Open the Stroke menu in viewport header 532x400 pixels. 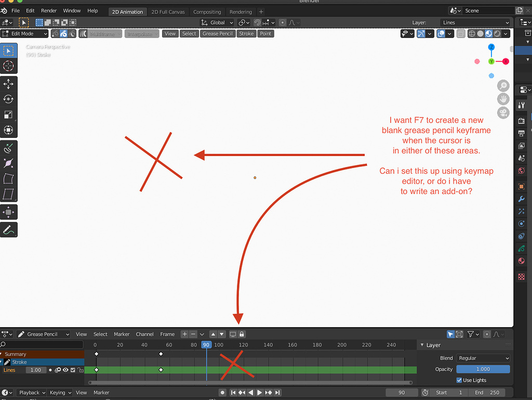[x=246, y=34]
